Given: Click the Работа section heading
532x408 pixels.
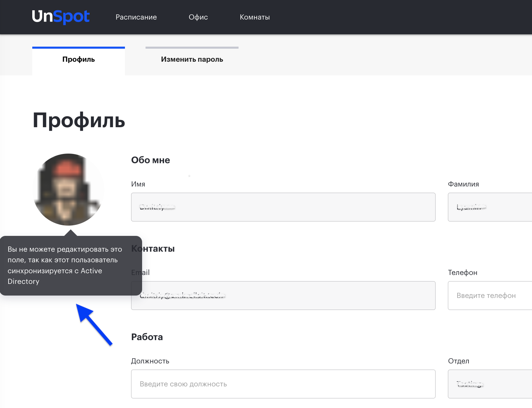Looking at the screenshot, I should pyautogui.click(x=147, y=337).
